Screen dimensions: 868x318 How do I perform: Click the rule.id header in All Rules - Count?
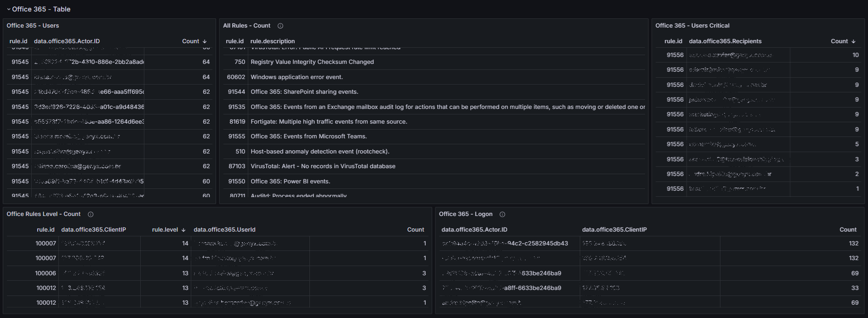[234, 41]
